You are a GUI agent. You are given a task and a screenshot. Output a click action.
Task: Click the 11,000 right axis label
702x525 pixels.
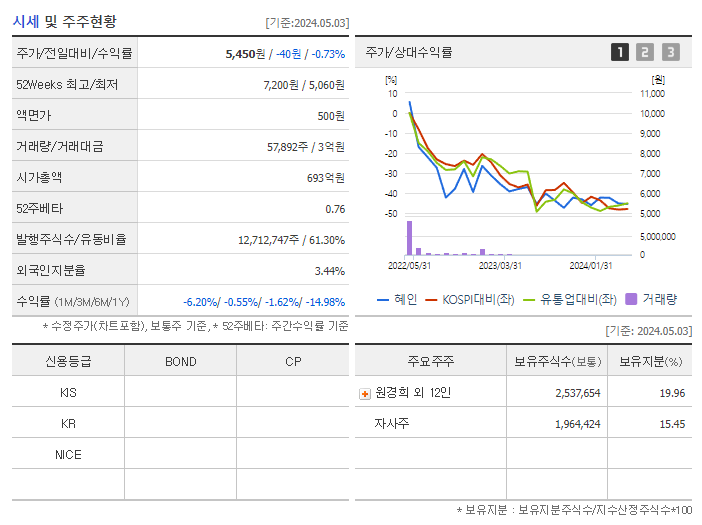pos(652,94)
